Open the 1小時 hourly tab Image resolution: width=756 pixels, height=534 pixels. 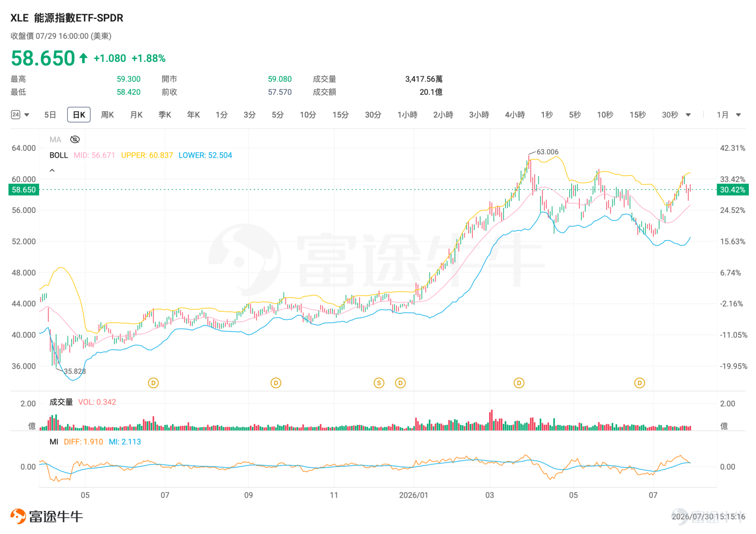(x=407, y=115)
